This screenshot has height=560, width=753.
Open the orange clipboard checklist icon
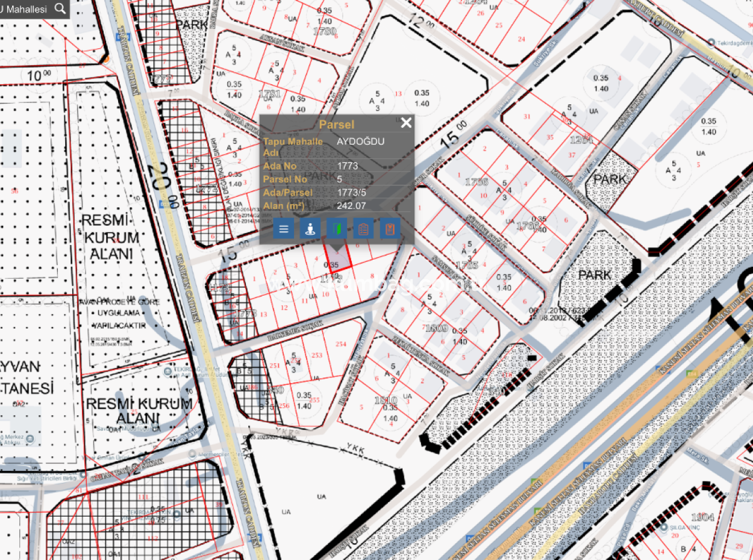[x=363, y=229]
